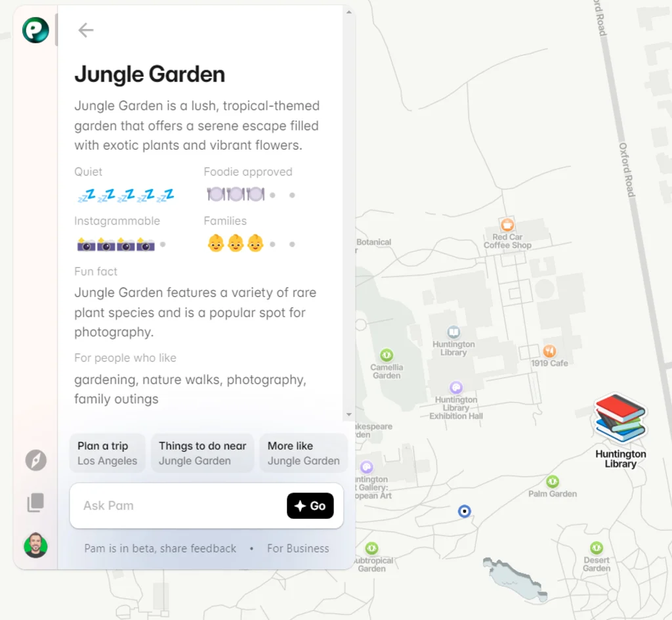Select the Subtropical Garden map marker
The height and width of the screenshot is (620, 672).
click(x=371, y=548)
